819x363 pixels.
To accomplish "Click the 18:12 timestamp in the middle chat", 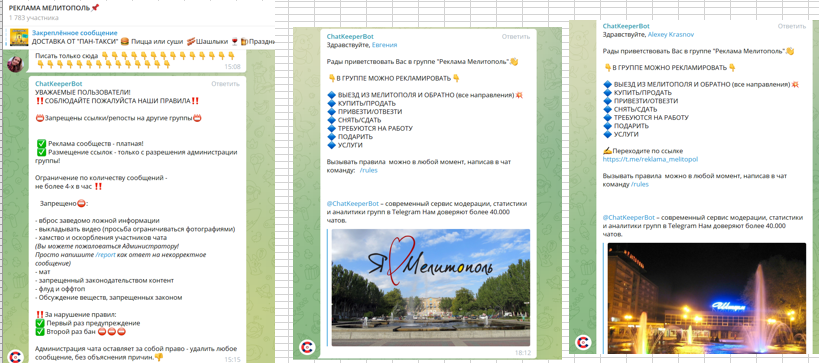I will point(523,353).
